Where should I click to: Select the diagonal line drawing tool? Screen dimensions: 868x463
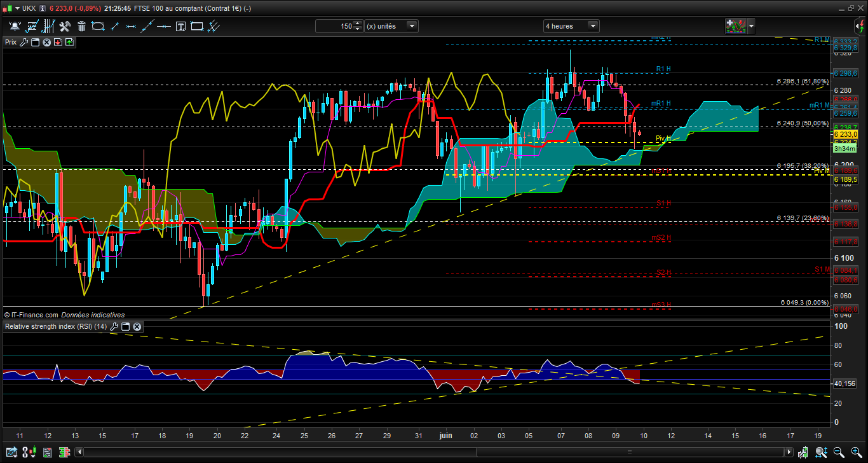(x=148, y=26)
